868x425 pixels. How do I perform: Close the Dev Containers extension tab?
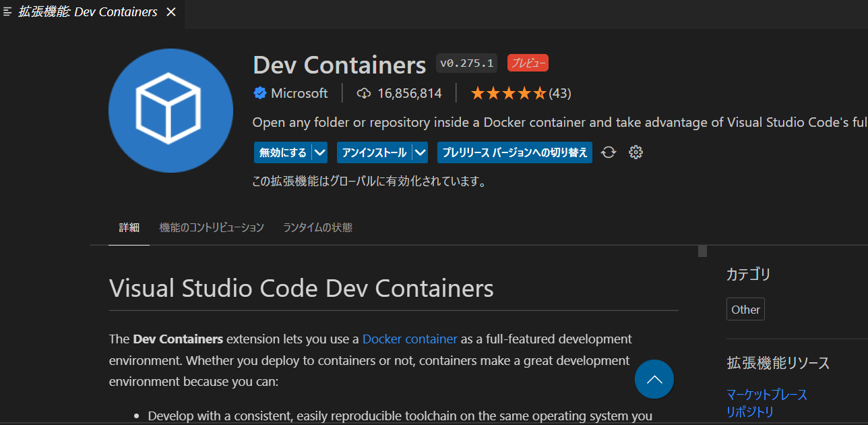171,12
